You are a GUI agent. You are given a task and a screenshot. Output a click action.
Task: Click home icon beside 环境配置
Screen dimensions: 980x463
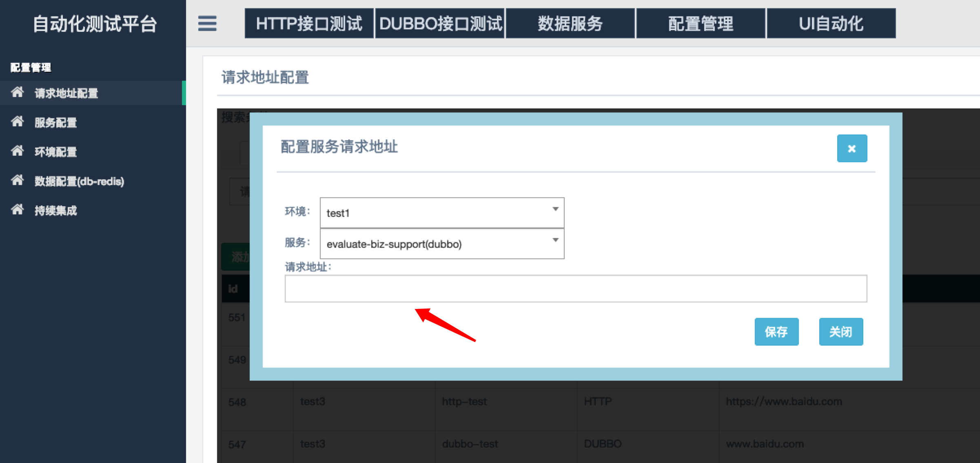(17, 151)
